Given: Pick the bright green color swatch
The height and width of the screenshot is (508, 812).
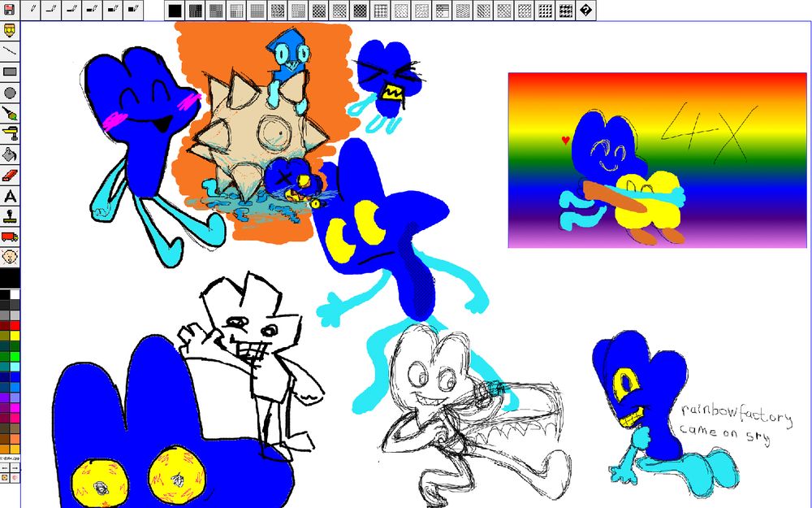Looking at the screenshot, I should 15,357.
